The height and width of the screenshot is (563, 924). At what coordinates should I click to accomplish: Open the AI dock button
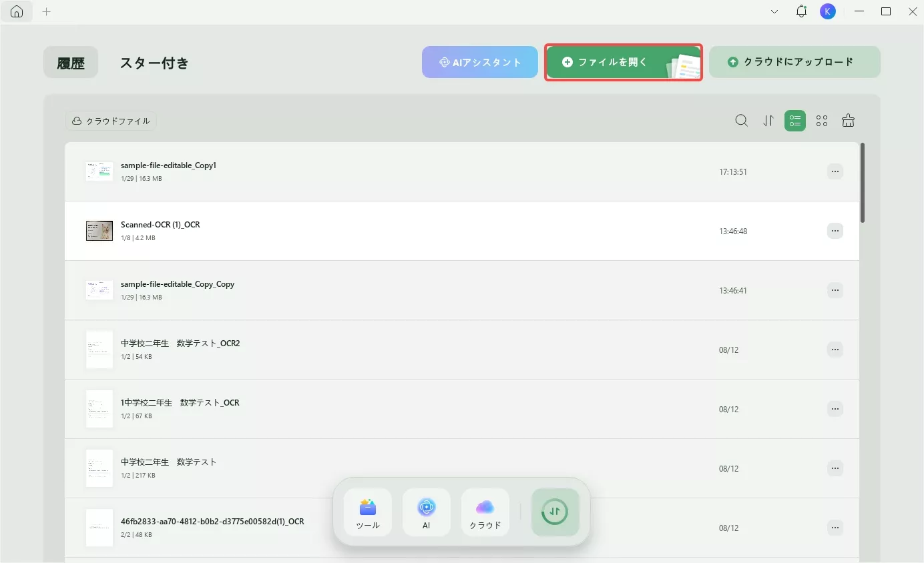click(x=427, y=512)
